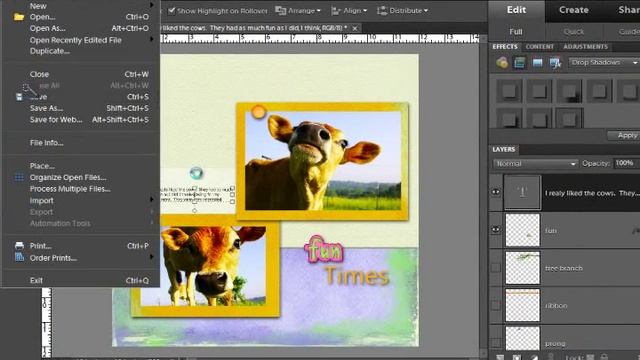Open the Normal blend mode dropdown
Screen dimensions: 640x360
tap(535, 164)
